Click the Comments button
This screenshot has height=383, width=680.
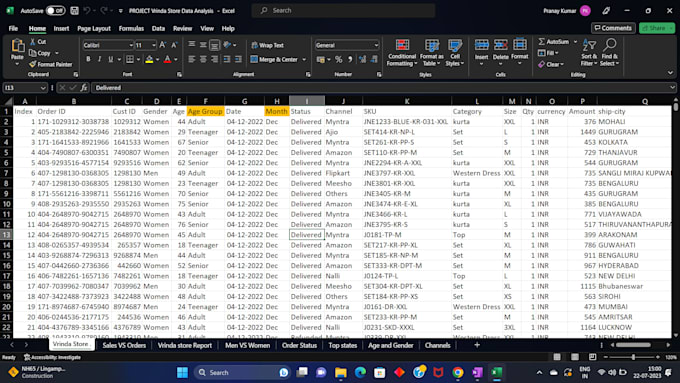(x=613, y=28)
